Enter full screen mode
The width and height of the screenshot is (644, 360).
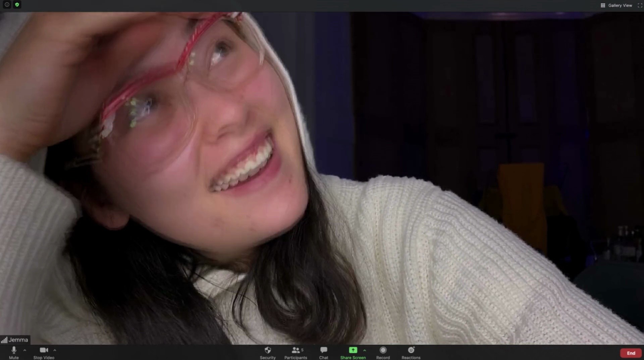pyautogui.click(x=640, y=5)
